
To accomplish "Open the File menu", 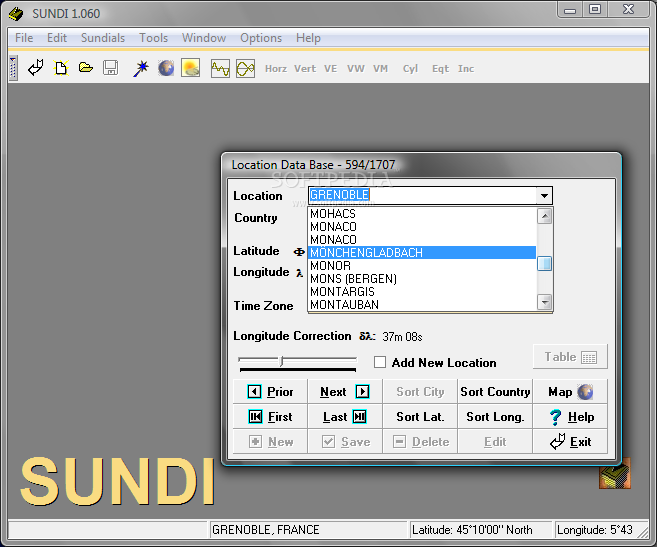I will click(24, 38).
